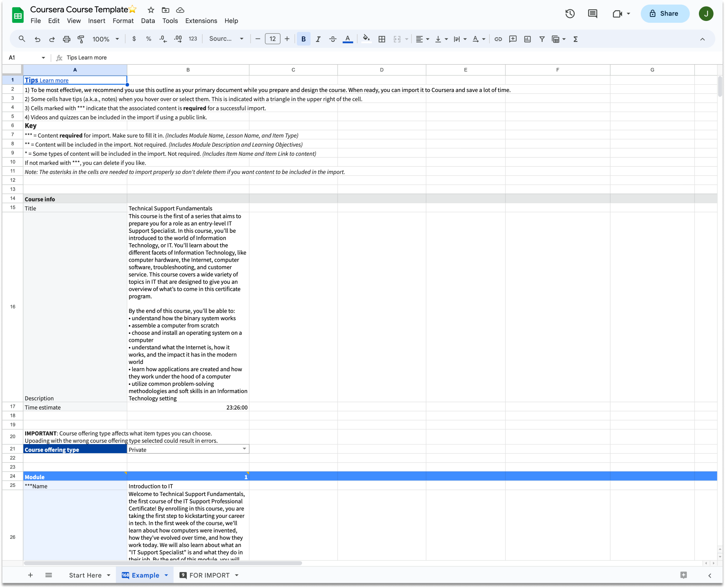The height and width of the screenshot is (588, 725).
Task: Open the fill color picker
Action: pos(366,39)
